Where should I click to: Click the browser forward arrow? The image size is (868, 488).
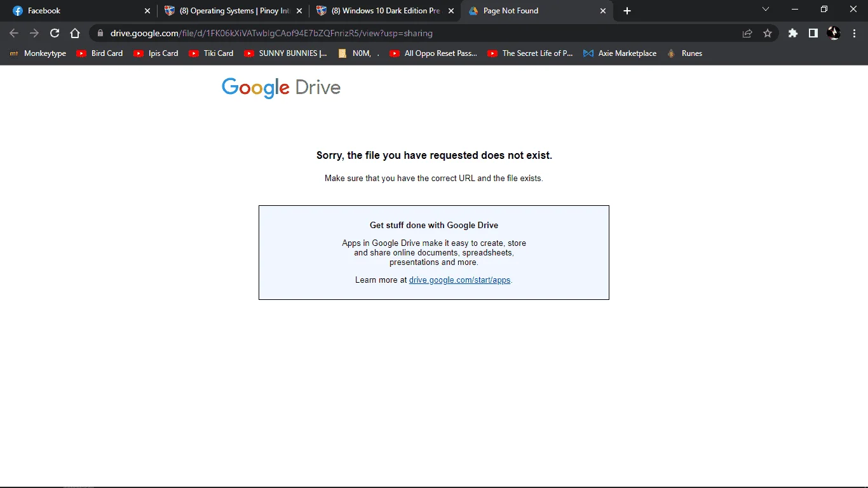[34, 33]
